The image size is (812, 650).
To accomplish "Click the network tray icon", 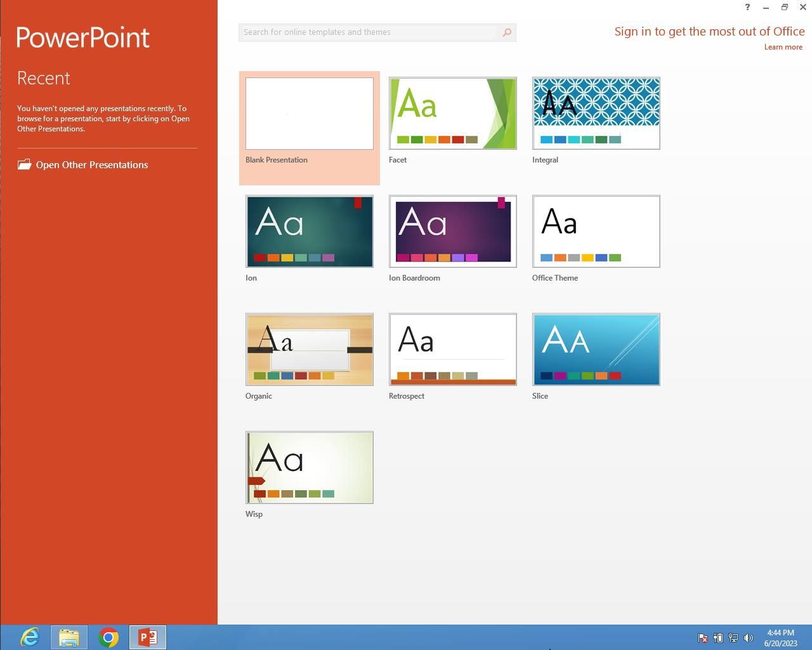I will coord(733,638).
